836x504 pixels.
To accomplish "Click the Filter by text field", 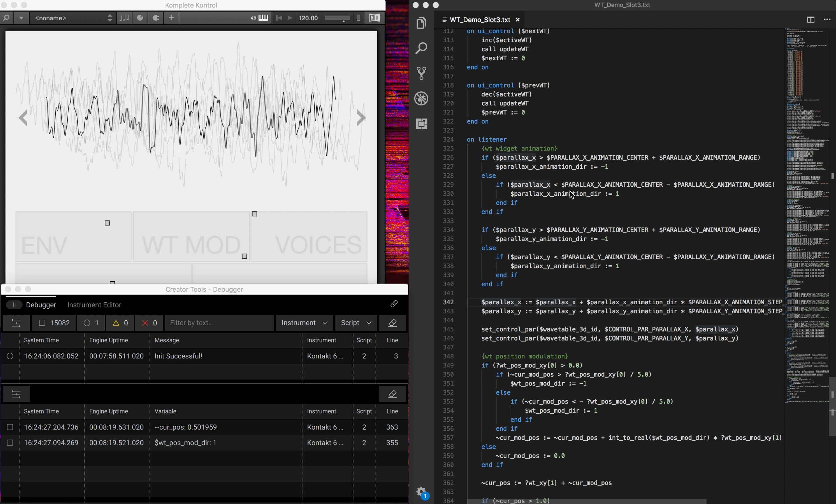I will (219, 323).
